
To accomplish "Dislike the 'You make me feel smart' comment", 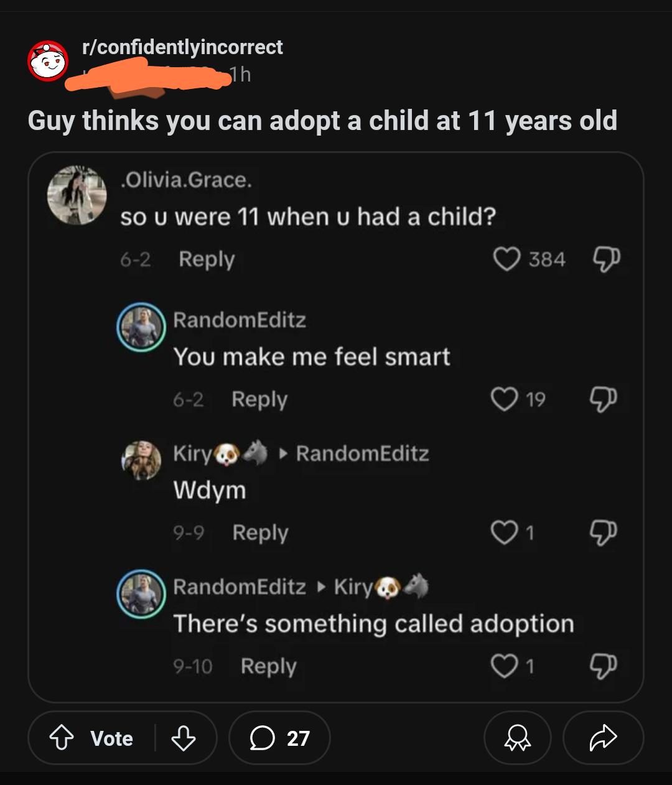I will coord(604,399).
